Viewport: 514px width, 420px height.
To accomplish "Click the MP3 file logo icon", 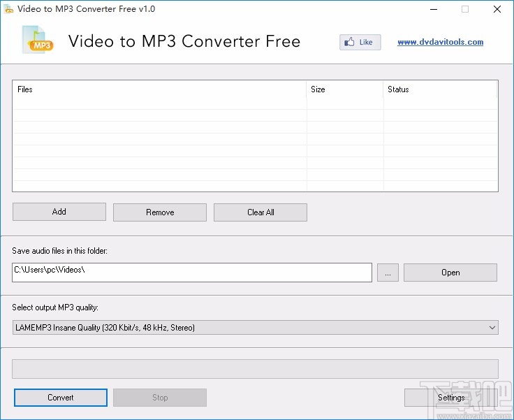I will click(38, 40).
